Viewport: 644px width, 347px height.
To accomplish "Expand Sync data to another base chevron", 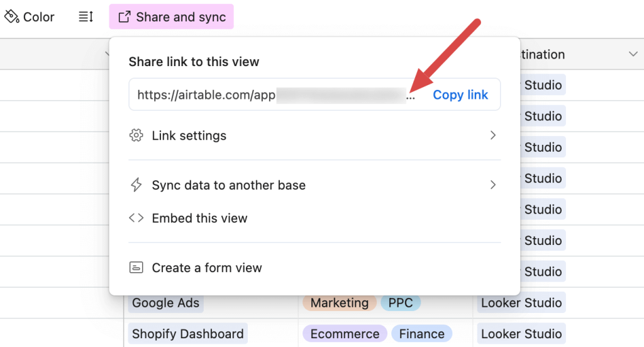I will point(493,185).
